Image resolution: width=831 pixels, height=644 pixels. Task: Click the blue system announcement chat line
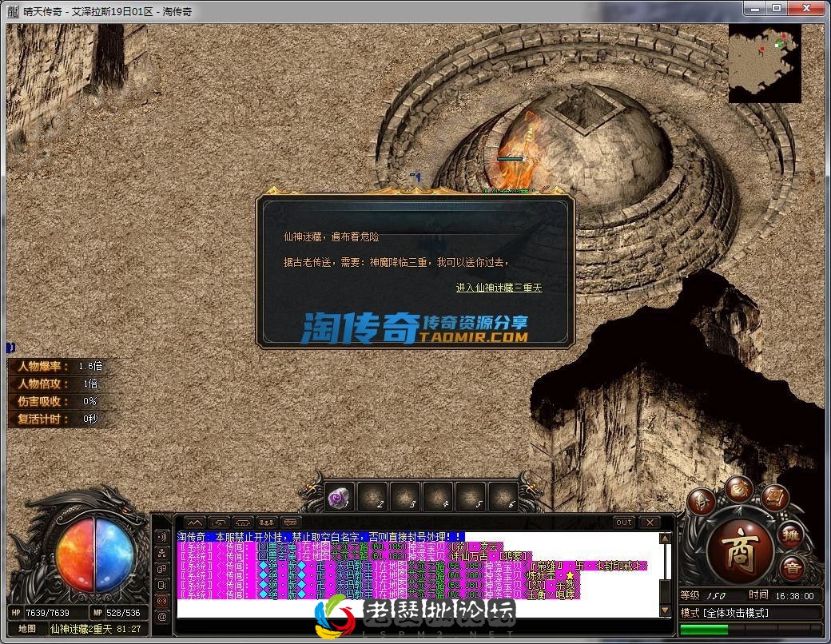click(x=320, y=537)
